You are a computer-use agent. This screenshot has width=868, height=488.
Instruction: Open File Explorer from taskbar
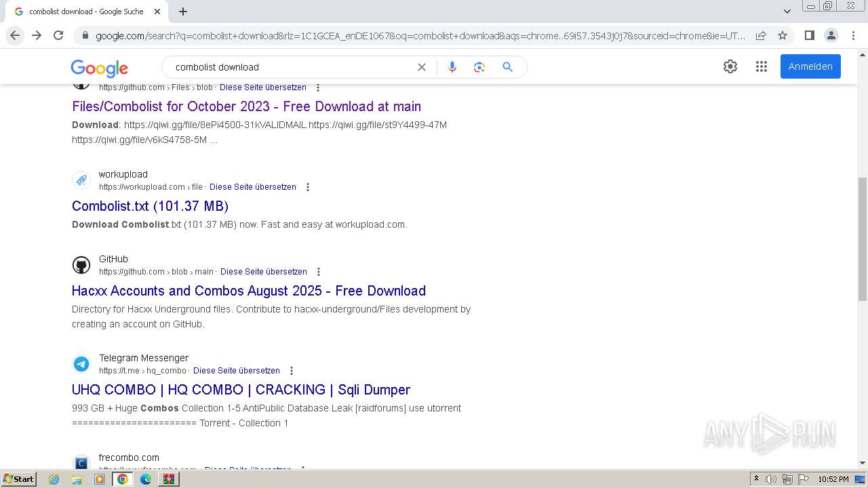pos(77,479)
